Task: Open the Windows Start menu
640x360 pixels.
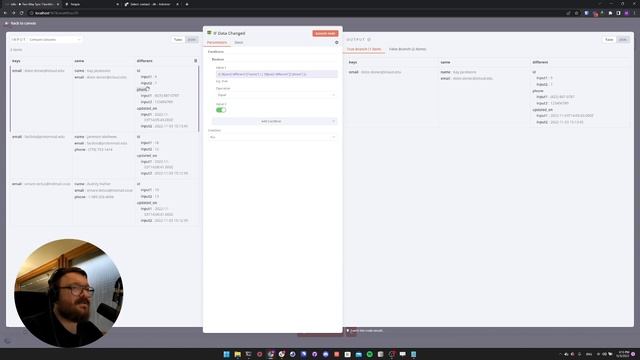Action: point(227,354)
